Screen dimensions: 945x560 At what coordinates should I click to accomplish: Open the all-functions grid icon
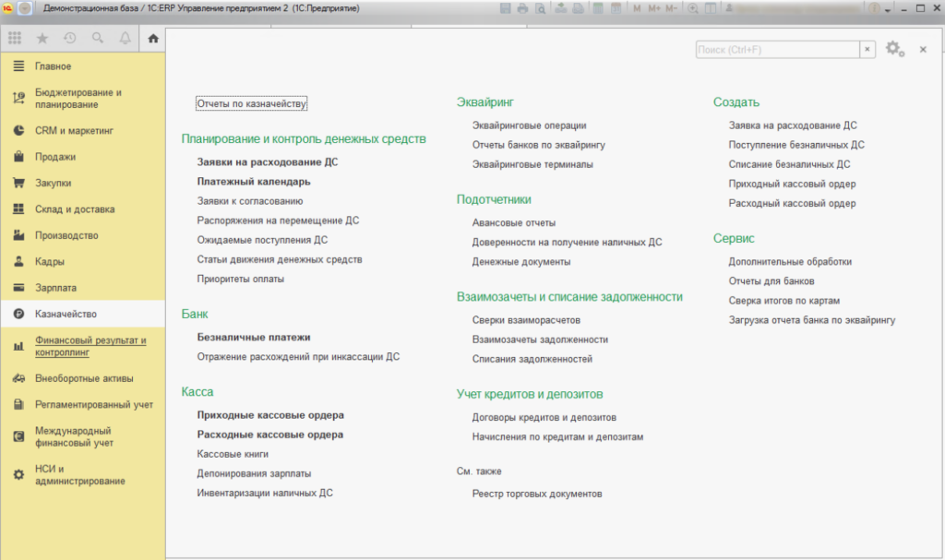tap(14, 38)
